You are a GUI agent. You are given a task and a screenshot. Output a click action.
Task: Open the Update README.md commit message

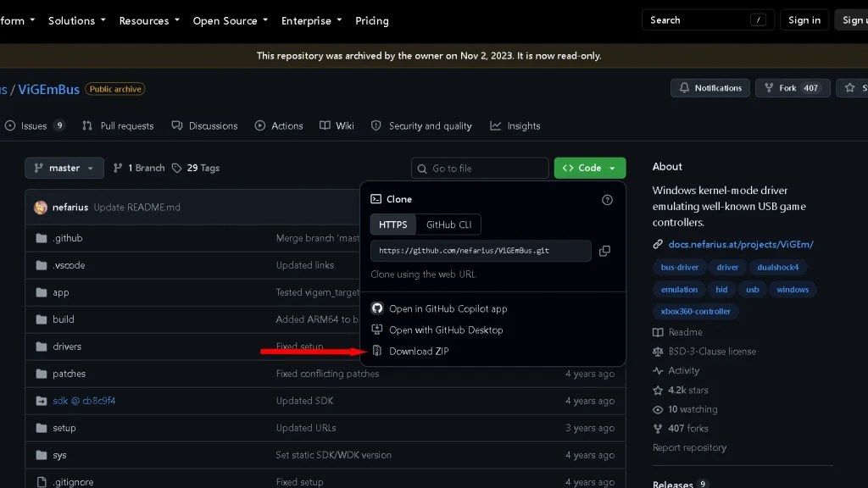136,207
